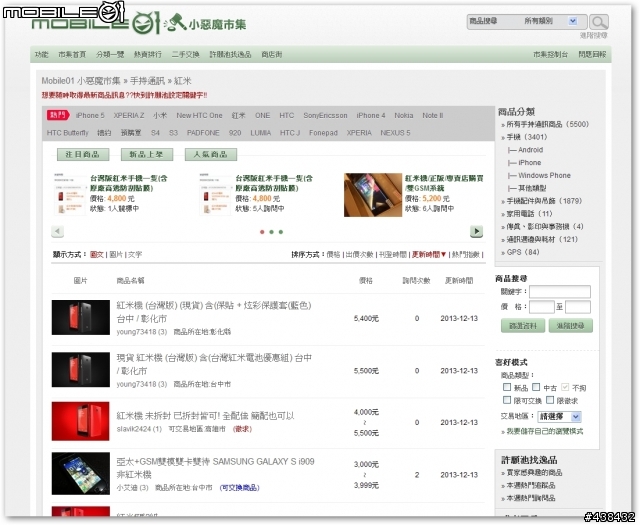Expand 家用電話 (11) category

coord(529,214)
